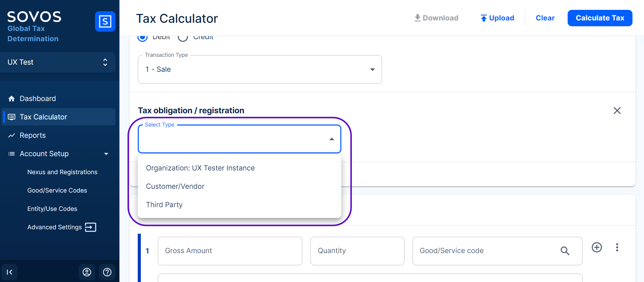Open the help question mark icon
The width and height of the screenshot is (644, 282).
pyautogui.click(x=107, y=272)
